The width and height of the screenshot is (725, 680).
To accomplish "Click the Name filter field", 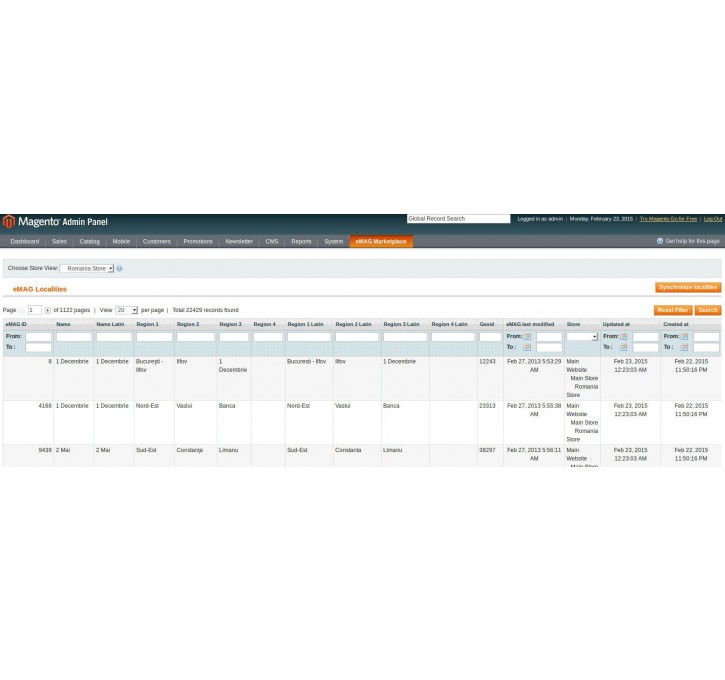I will [x=74, y=337].
